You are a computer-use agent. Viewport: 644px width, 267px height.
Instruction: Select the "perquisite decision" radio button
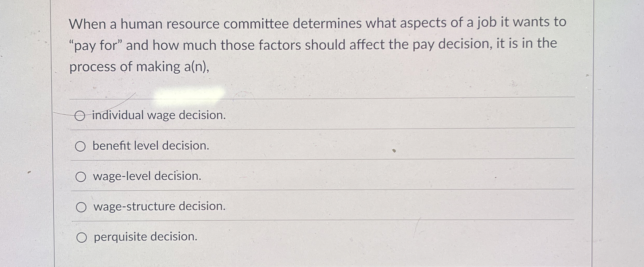click(x=81, y=237)
